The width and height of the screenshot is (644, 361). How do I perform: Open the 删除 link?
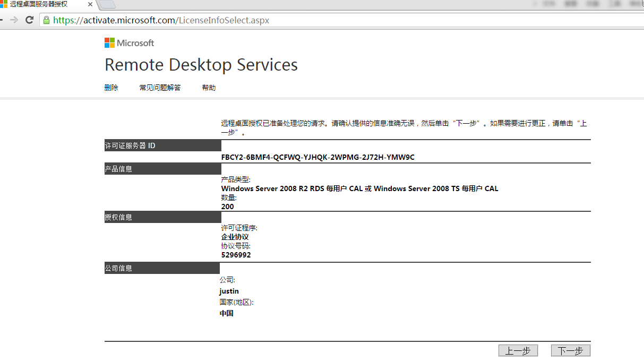111,88
